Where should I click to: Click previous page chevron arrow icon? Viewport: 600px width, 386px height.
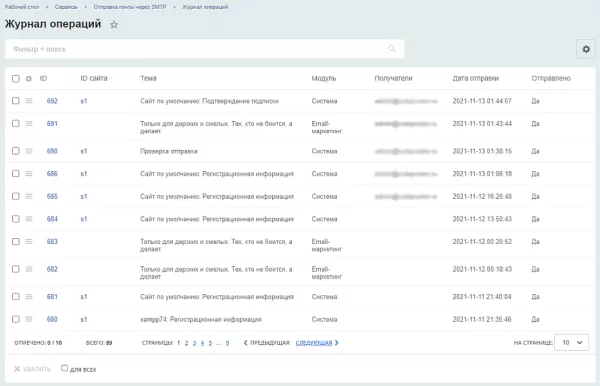point(246,343)
